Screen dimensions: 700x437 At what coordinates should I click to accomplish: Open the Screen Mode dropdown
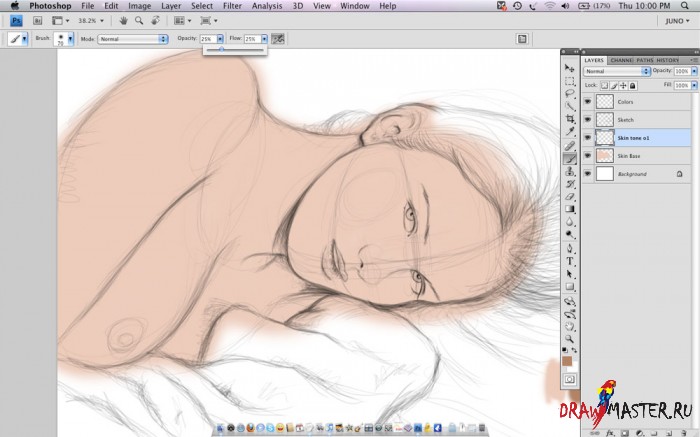coord(209,21)
